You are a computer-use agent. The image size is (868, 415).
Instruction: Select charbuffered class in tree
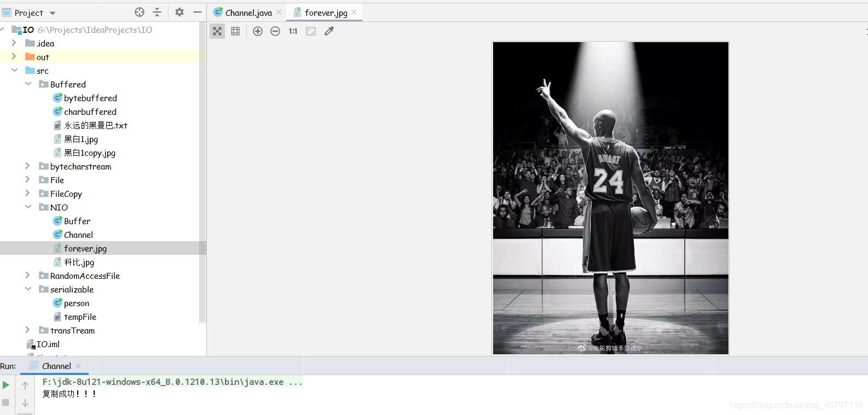pyautogui.click(x=90, y=112)
